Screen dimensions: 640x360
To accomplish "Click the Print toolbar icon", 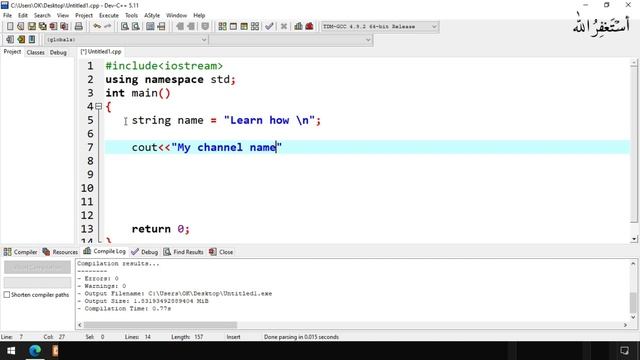I will [78, 27].
